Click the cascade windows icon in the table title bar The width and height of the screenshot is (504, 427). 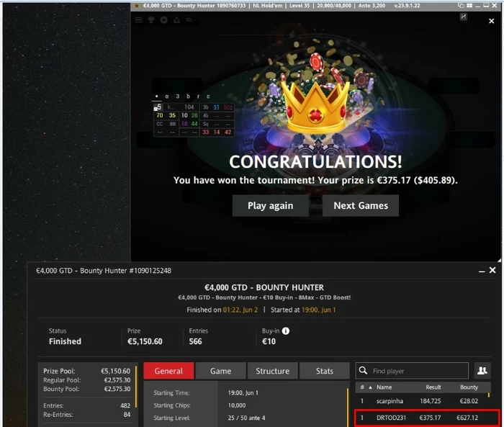[461, 6]
